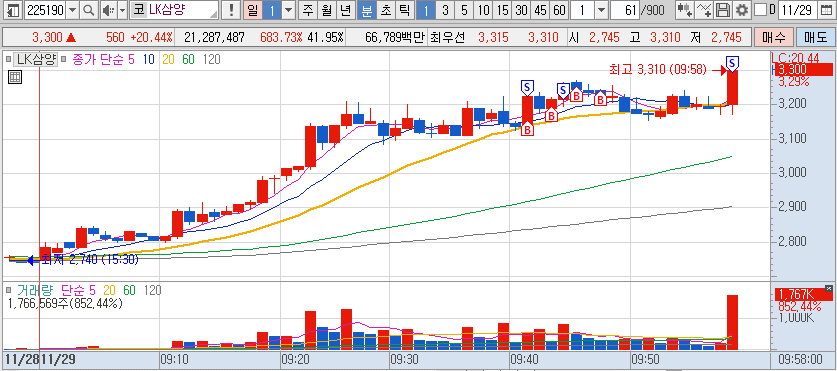The height and width of the screenshot is (371, 837).
Task: Select the 30-minute interval
Action: coord(521,10)
